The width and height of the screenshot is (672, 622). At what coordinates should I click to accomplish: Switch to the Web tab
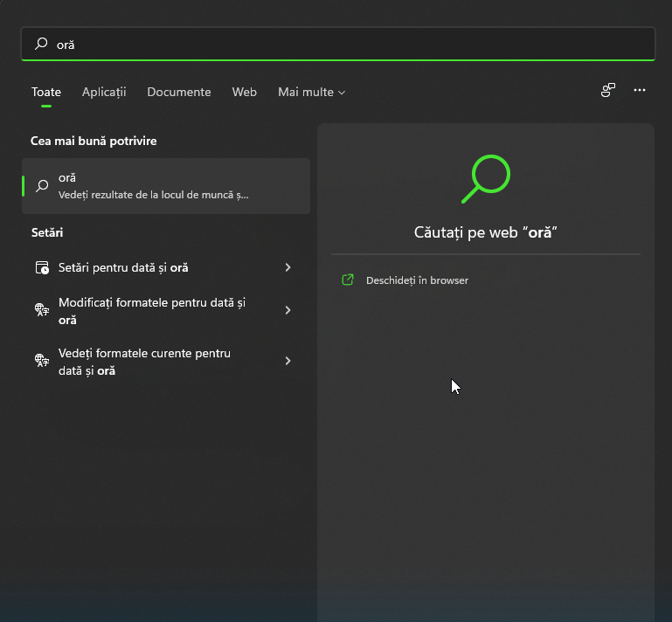(245, 92)
